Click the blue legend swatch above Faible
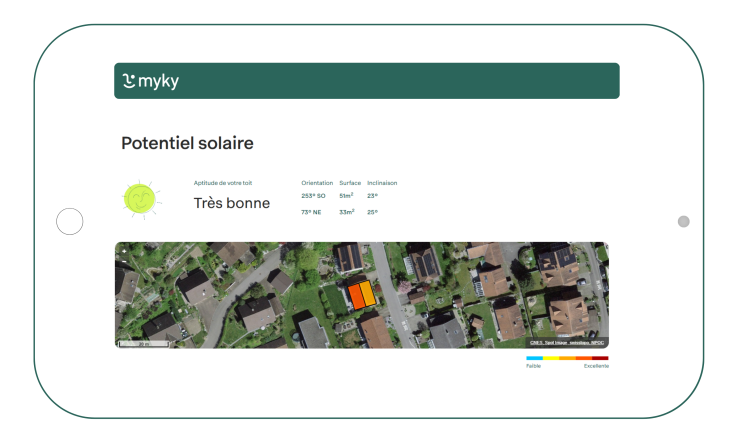The image size is (738, 443). point(534,358)
